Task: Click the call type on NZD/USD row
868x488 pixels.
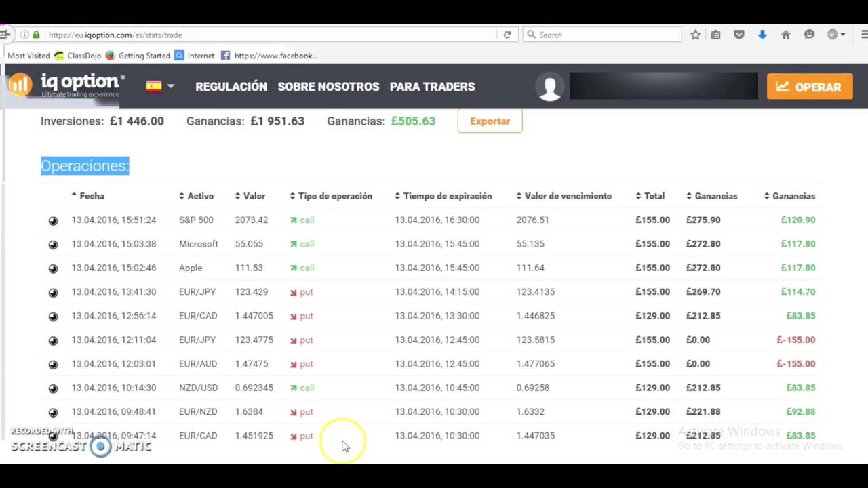Action: [302, 388]
